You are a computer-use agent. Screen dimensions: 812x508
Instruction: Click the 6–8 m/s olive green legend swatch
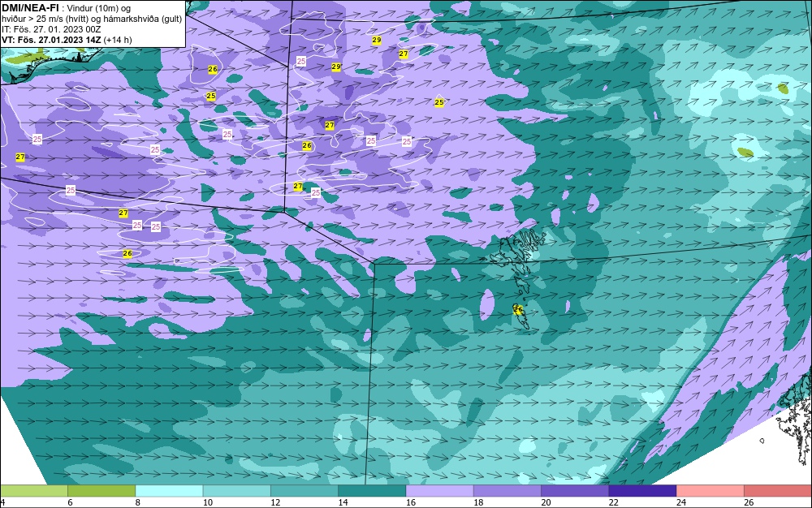coord(101,490)
